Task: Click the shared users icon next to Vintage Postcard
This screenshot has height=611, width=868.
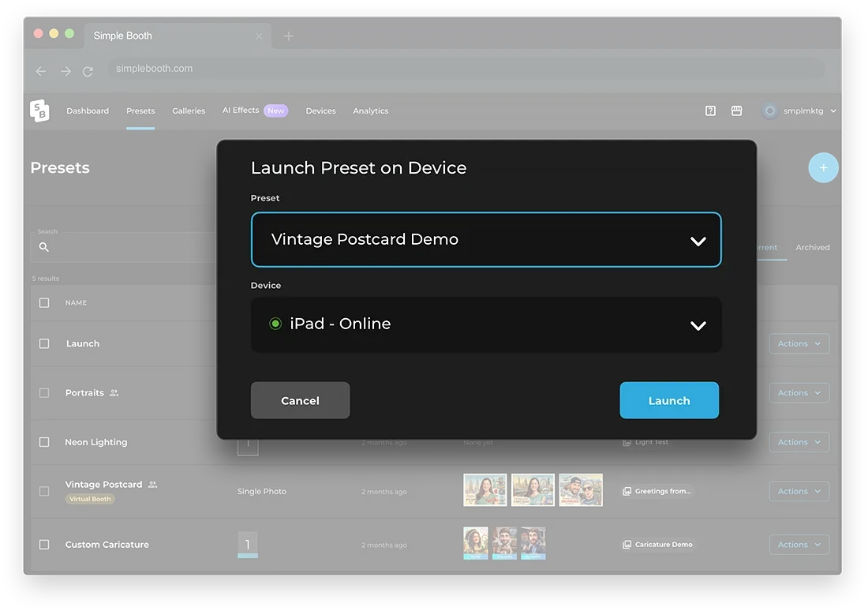Action: click(x=153, y=484)
